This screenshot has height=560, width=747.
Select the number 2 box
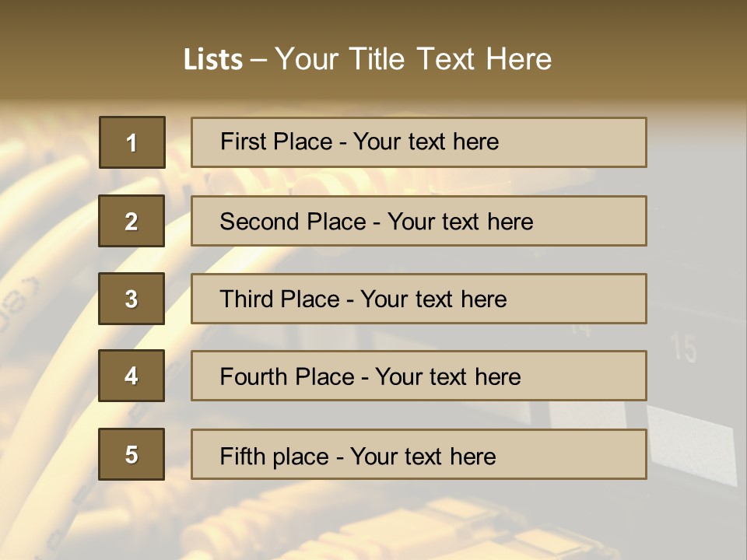click(132, 221)
